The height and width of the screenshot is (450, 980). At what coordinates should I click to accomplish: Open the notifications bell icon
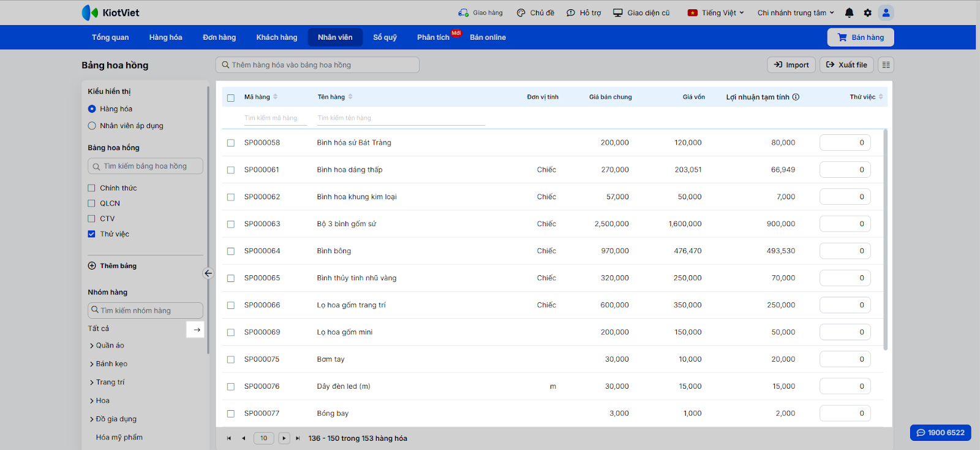[849, 13]
